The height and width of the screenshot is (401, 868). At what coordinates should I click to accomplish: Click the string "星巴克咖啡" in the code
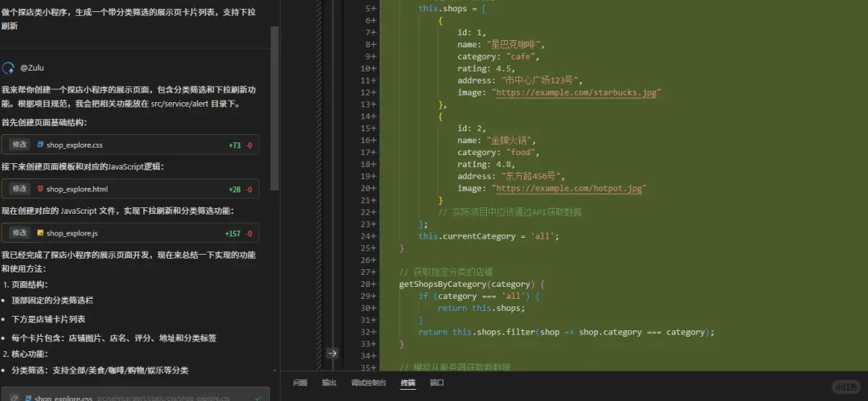[x=515, y=44]
